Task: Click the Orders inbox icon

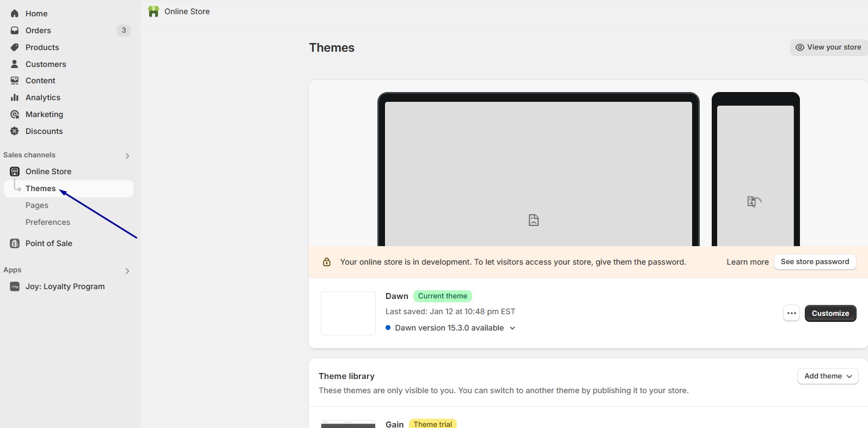Action: tap(15, 30)
